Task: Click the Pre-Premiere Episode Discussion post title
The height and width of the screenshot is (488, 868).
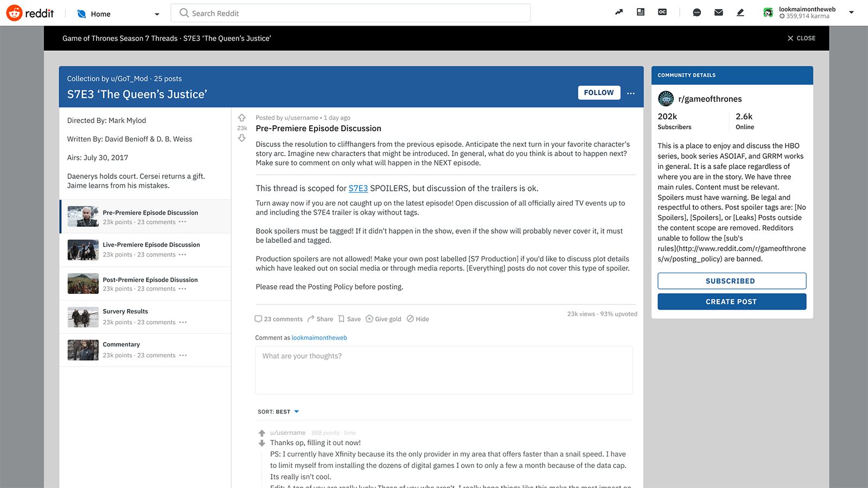Action: tap(318, 129)
